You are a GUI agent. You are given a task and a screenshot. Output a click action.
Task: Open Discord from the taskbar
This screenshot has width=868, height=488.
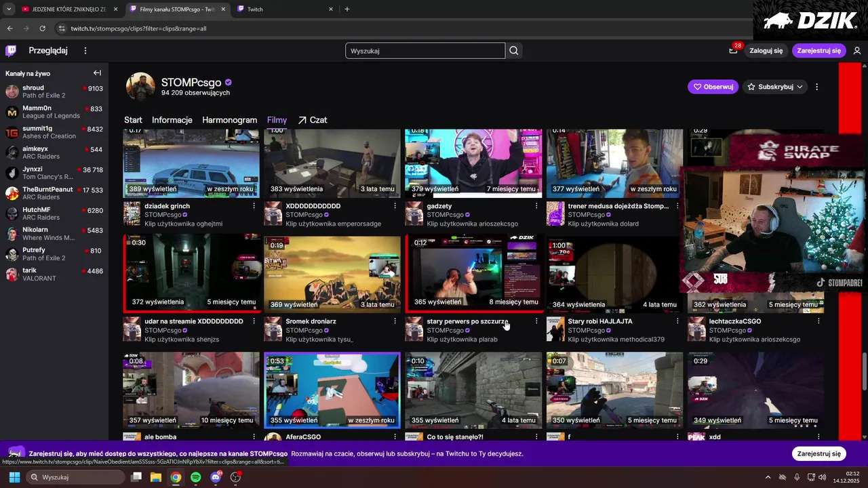(x=216, y=477)
